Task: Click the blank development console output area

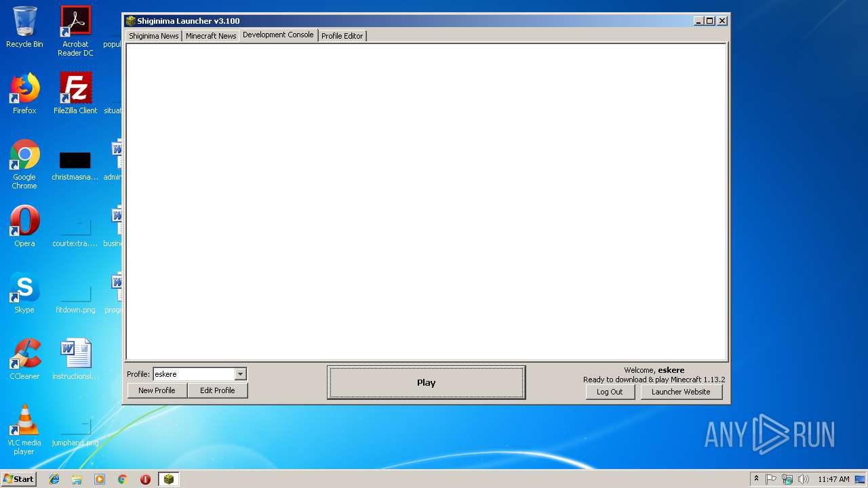Action: coord(427,201)
